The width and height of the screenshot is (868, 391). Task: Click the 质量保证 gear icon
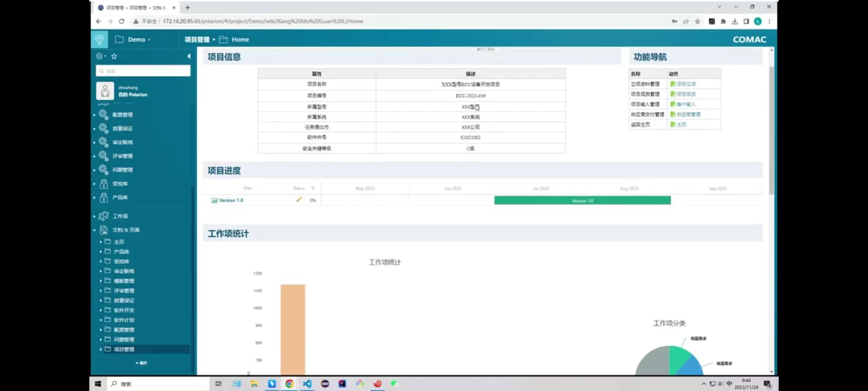(103, 128)
